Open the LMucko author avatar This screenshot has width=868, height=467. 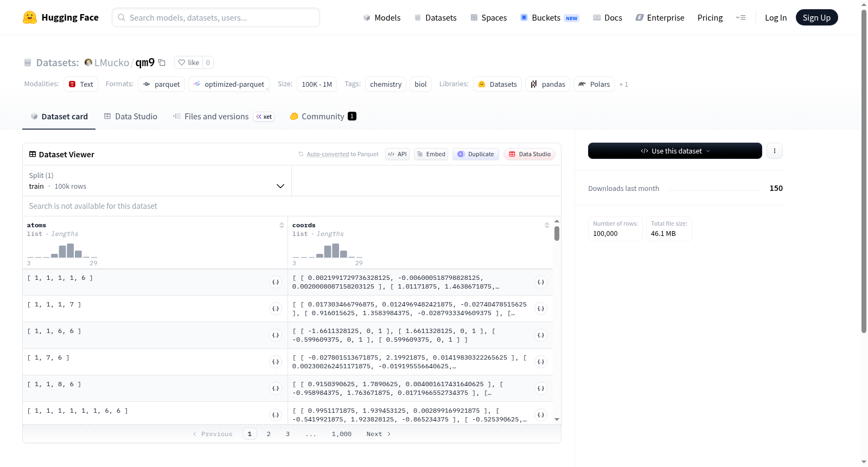88,62
